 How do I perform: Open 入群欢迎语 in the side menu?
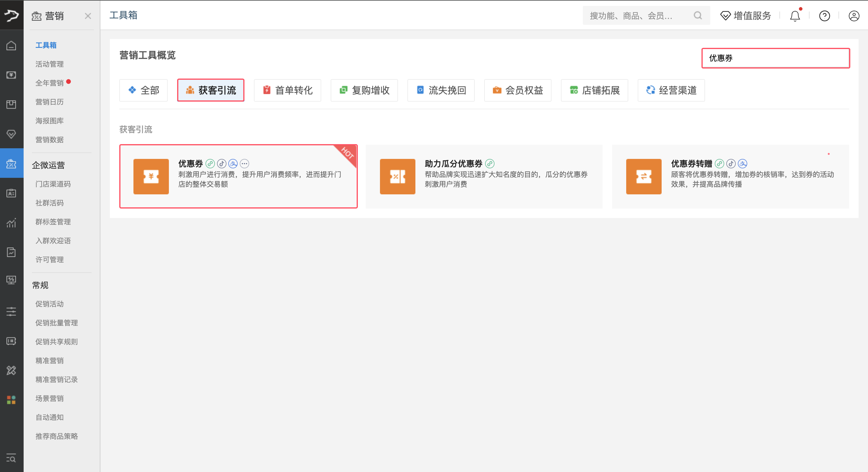(53, 241)
